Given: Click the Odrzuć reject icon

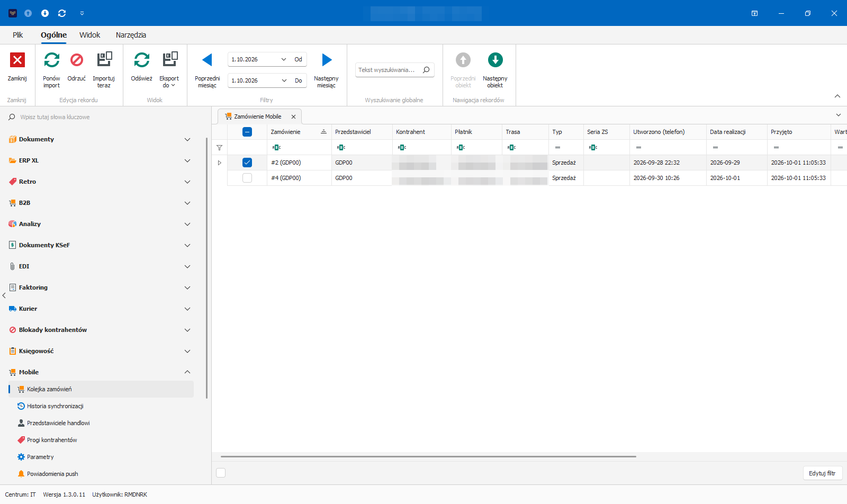Looking at the screenshot, I should click(77, 60).
